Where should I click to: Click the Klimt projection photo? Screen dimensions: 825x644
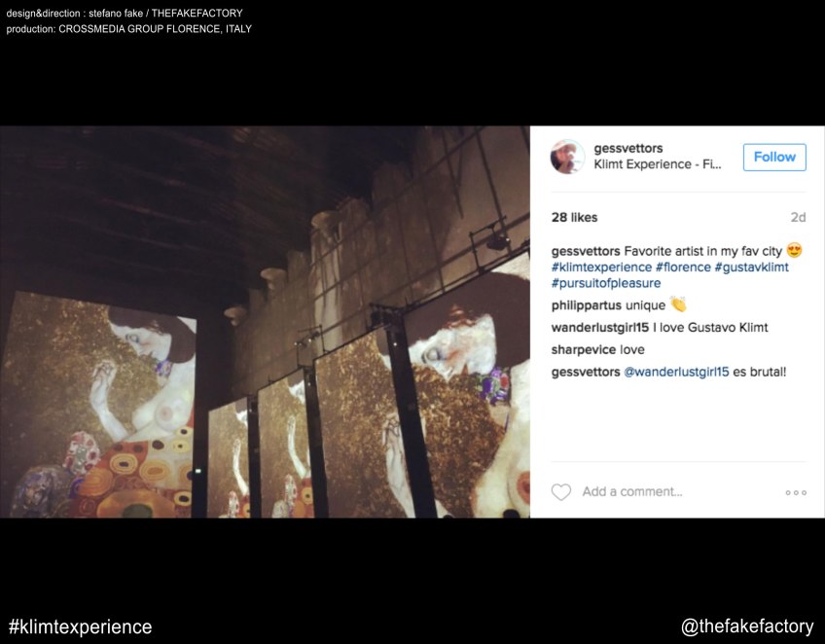click(x=265, y=321)
